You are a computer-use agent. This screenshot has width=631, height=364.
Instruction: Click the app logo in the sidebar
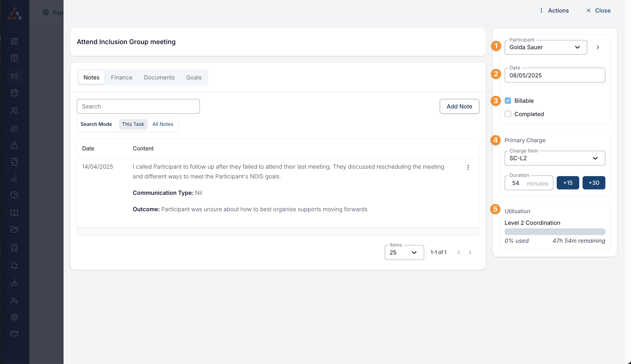[14, 13]
